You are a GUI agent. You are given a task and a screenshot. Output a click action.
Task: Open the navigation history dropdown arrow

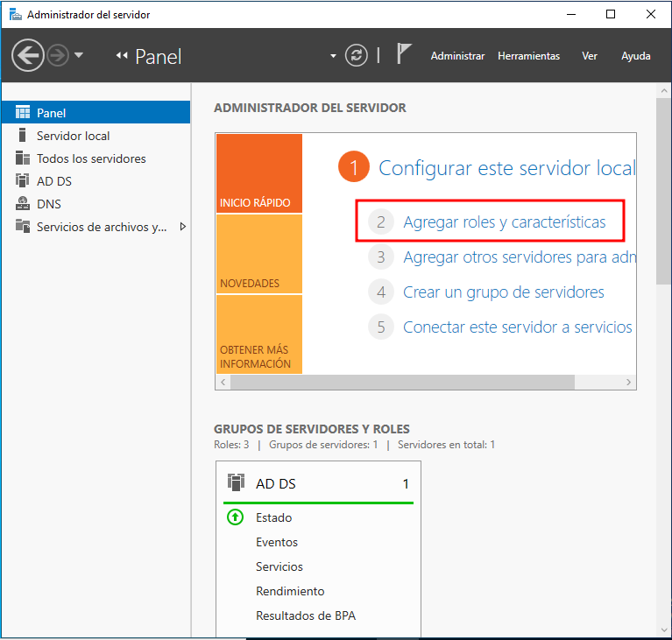(x=80, y=55)
